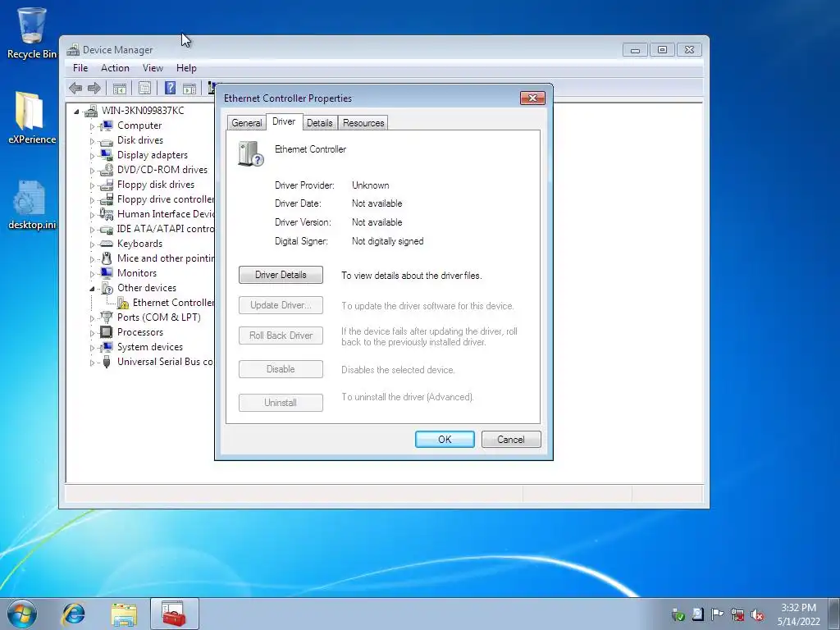Toggle the console tree pane toolbar icon
The image size is (840, 630).
120,88
